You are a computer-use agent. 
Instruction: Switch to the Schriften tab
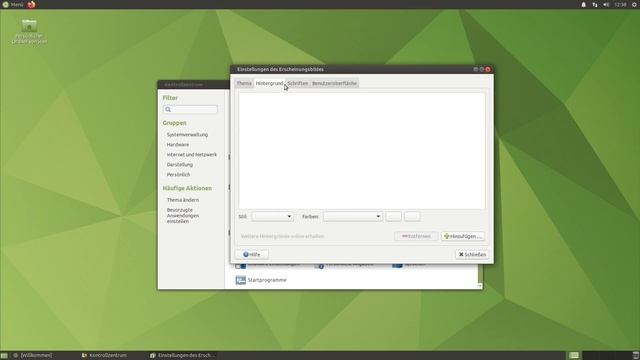(298, 83)
